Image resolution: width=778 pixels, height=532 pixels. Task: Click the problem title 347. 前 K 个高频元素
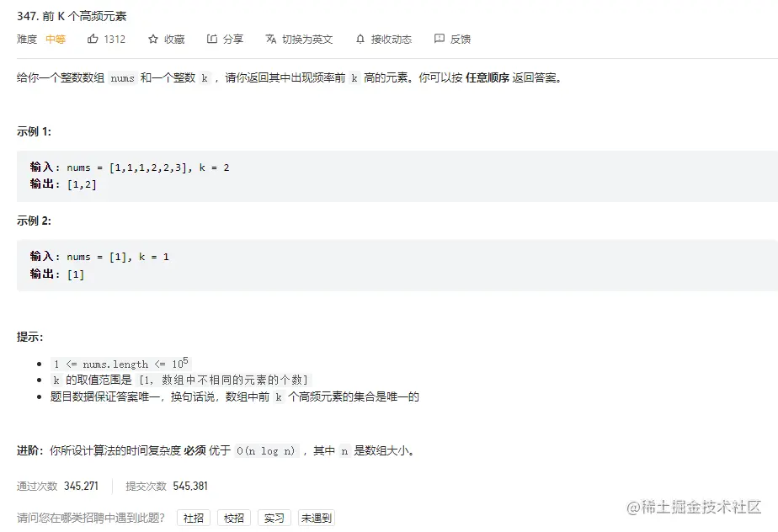click(x=72, y=16)
